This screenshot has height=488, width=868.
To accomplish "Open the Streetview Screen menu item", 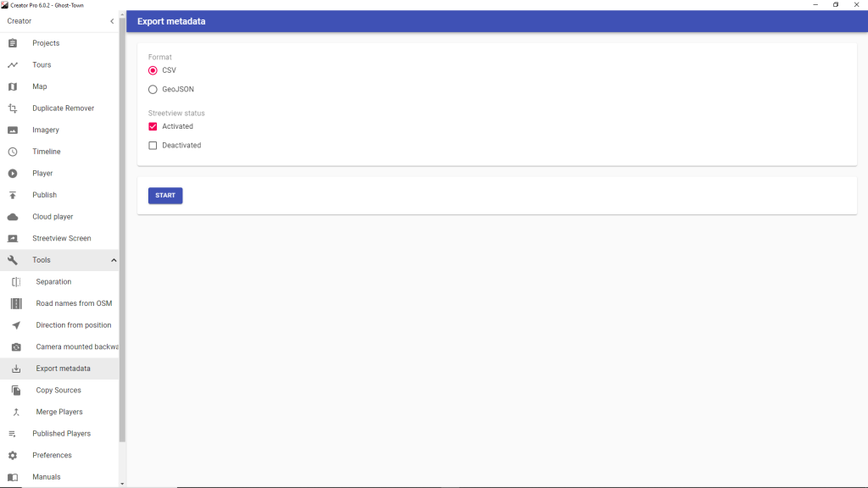I will (59, 238).
